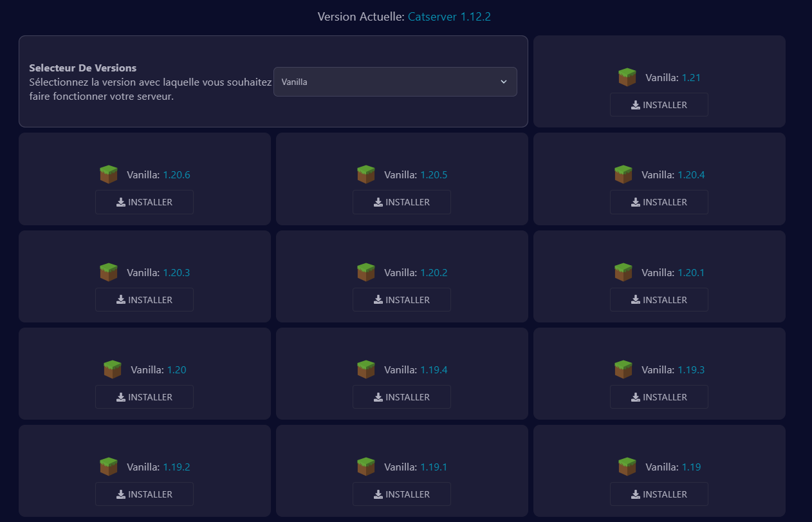The height and width of the screenshot is (522, 812).
Task: Click the grass block icon beside Vanilla 1.19.2
Action: (109, 467)
